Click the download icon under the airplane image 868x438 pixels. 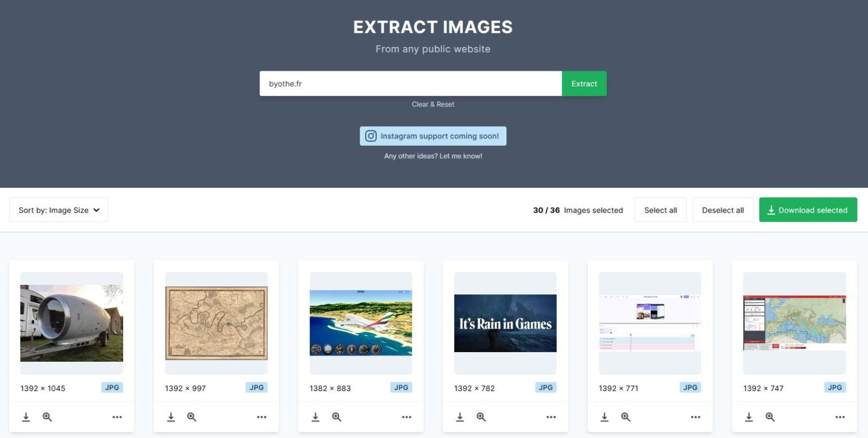(315, 417)
